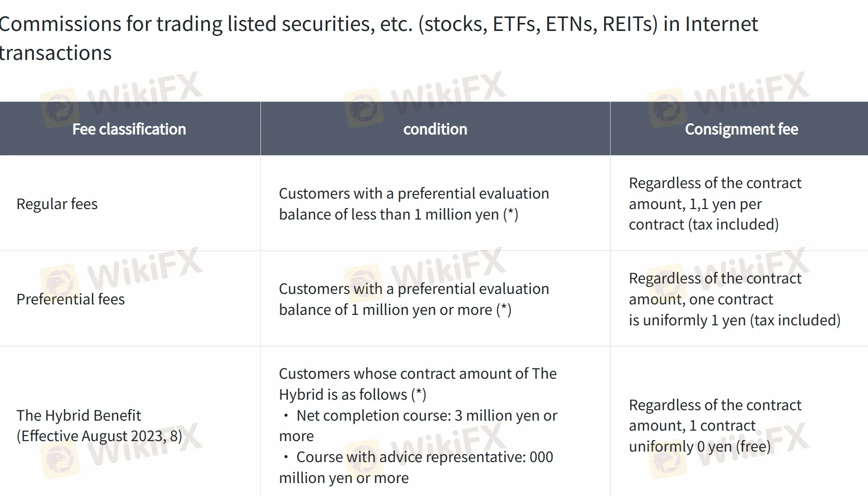Click the 'Course with advice representative' bullet line
Image resolution: width=868 pixels, height=496 pixels.
coord(416,467)
